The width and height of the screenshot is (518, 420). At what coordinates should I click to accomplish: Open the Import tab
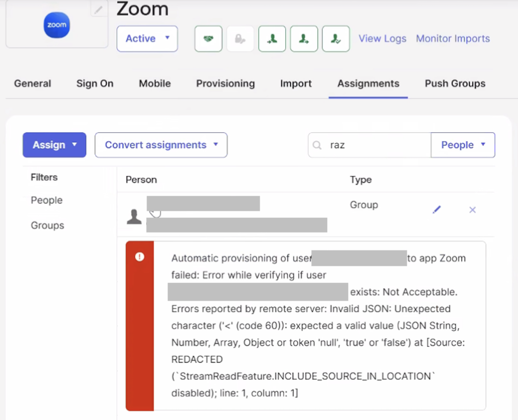(x=296, y=83)
